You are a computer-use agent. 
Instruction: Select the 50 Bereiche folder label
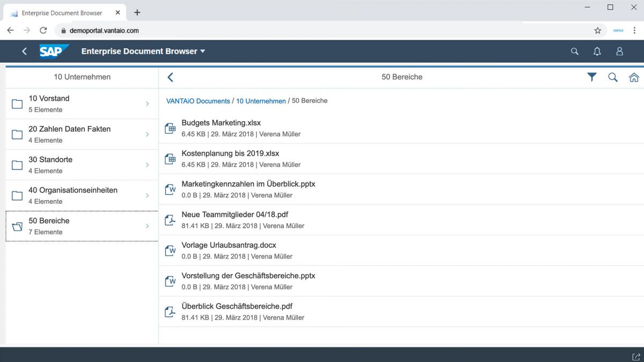pos(49,221)
